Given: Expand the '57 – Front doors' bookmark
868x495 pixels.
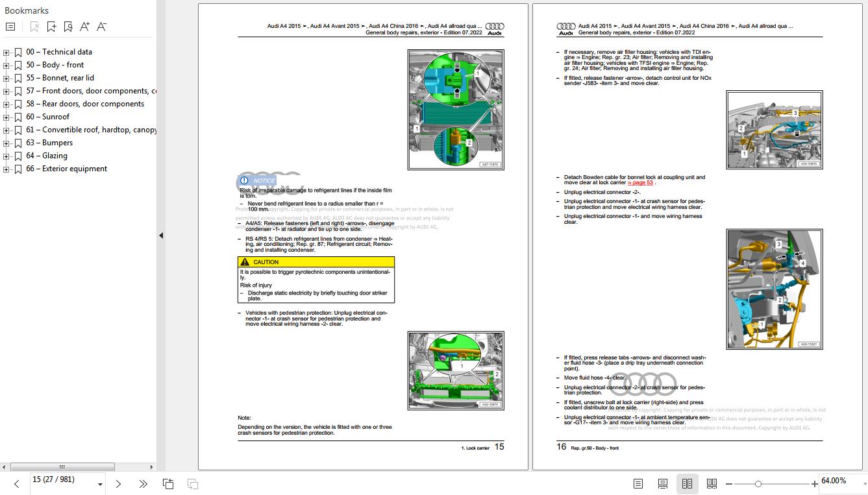Looking at the screenshot, I should tap(6, 91).
